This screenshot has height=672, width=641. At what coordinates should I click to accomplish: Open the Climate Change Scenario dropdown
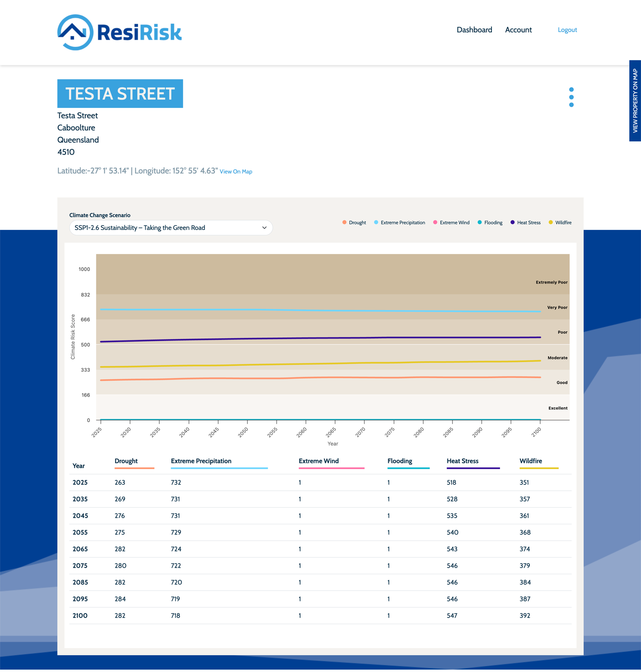(171, 228)
